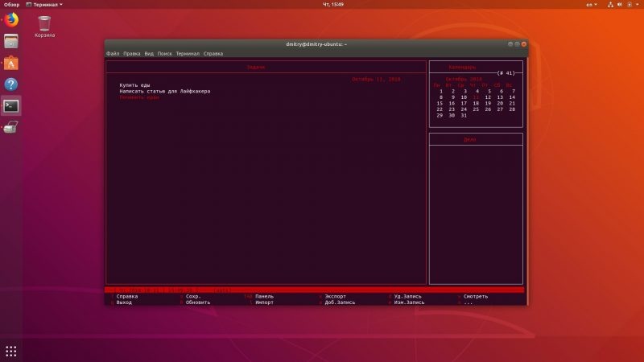This screenshot has width=644, height=362.
Task: Open the Справка menu in terminal
Action: coord(213,53)
